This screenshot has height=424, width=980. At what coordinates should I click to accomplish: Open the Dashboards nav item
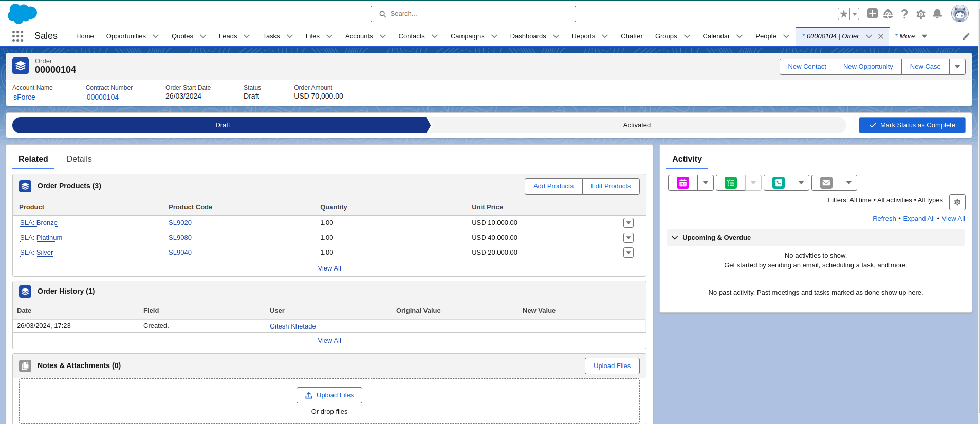528,36
